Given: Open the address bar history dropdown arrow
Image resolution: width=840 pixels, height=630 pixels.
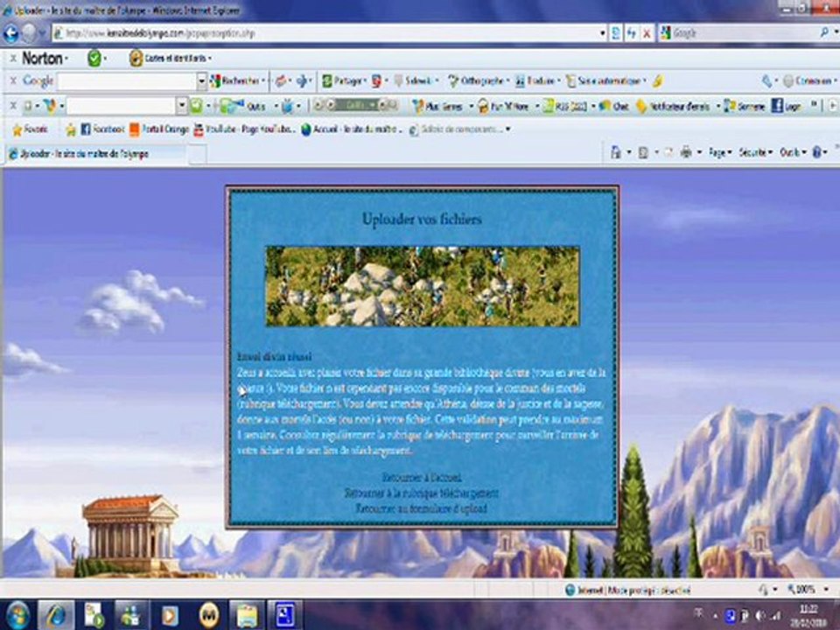Looking at the screenshot, I should pos(603,33).
